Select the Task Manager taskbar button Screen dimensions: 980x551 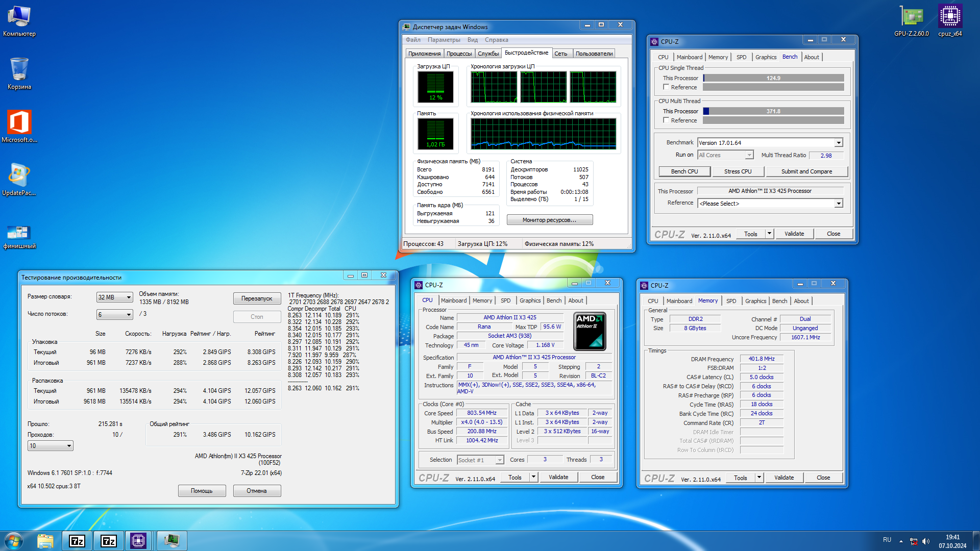click(171, 541)
